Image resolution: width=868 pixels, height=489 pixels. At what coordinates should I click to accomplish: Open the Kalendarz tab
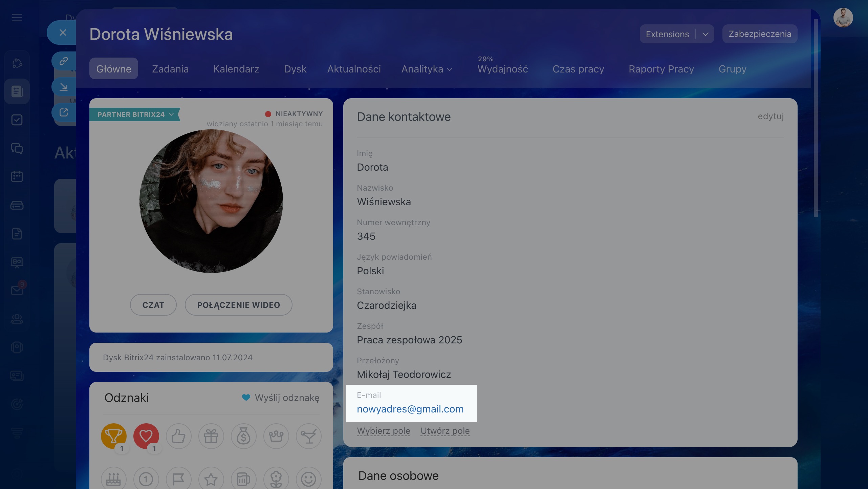[236, 69]
